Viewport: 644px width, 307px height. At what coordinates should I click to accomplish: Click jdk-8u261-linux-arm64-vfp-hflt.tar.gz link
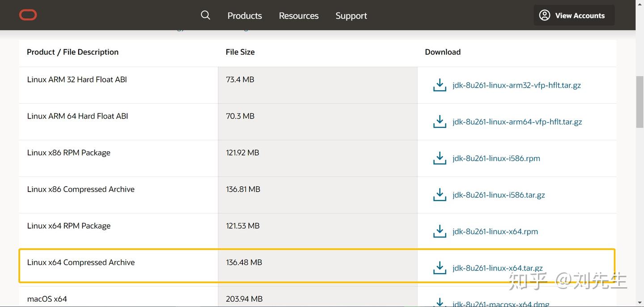517,122
